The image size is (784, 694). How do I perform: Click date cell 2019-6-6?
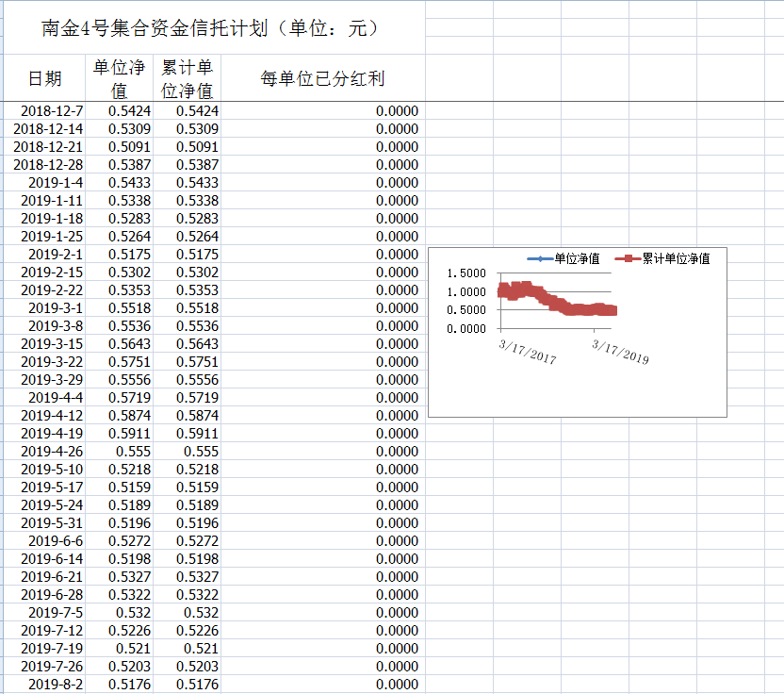[44, 541]
